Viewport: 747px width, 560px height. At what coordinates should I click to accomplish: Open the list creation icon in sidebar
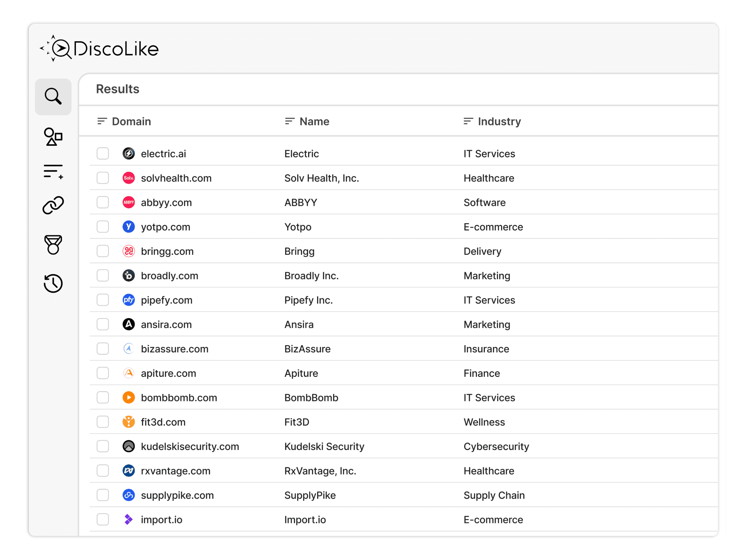click(53, 171)
